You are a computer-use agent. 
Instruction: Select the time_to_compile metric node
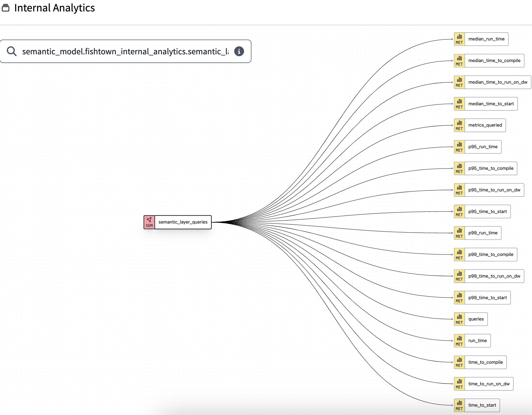(x=486, y=362)
